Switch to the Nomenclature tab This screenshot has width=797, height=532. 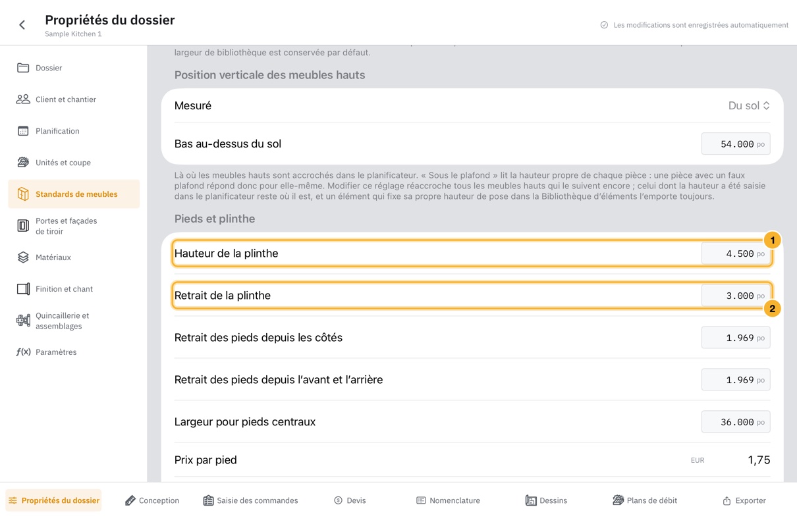pos(448,500)
